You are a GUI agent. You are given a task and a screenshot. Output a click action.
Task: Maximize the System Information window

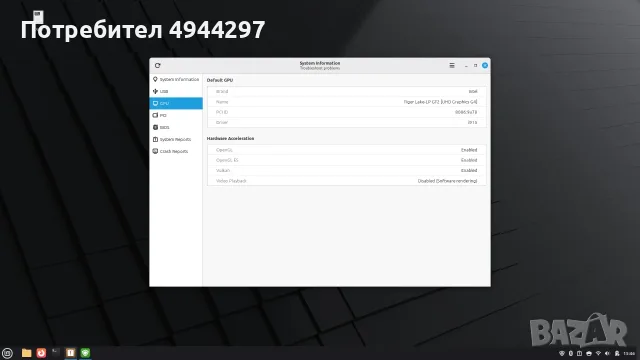pos(476,65)
